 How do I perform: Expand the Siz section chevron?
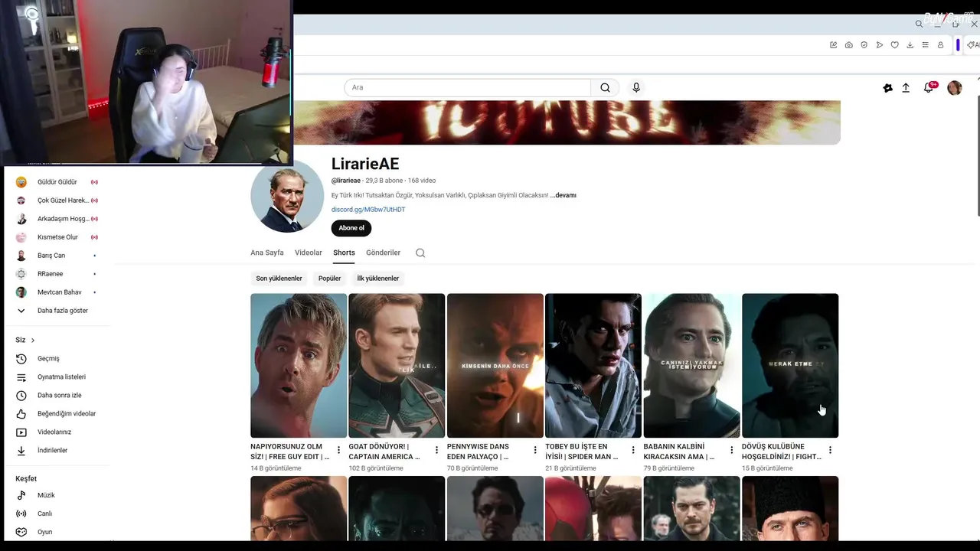tap(33, 340)
